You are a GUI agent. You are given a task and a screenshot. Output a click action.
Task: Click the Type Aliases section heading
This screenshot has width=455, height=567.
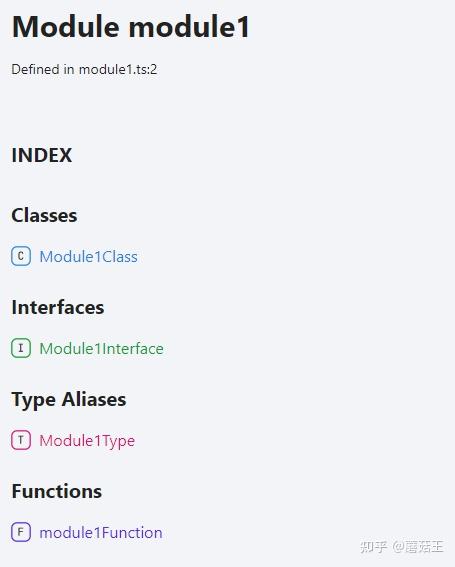(69, 400)
